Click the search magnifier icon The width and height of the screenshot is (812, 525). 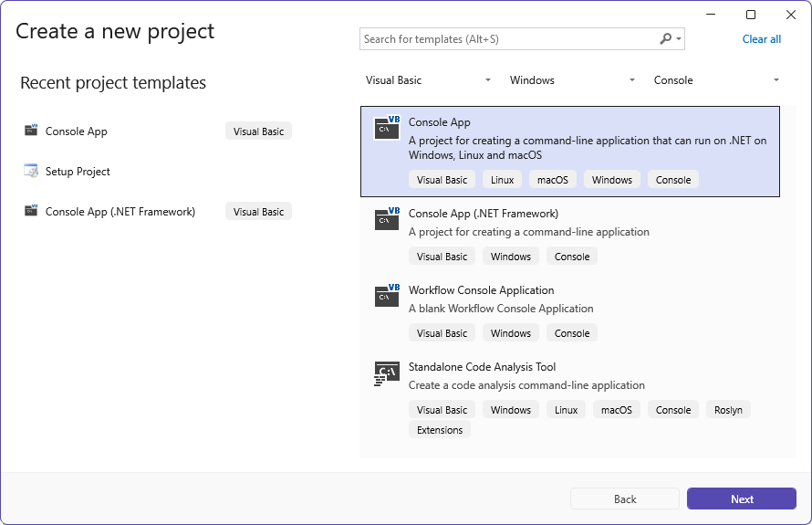point(666,39)
